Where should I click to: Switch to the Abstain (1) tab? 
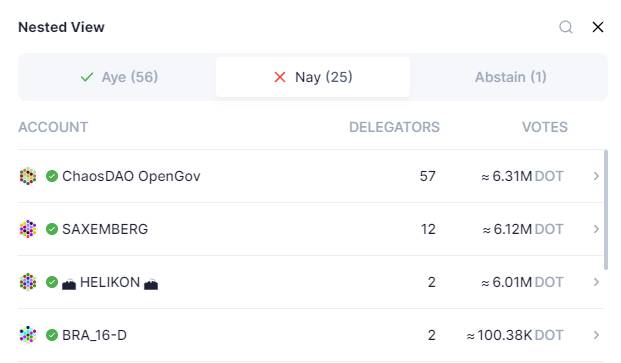click(x=511, y=77)
